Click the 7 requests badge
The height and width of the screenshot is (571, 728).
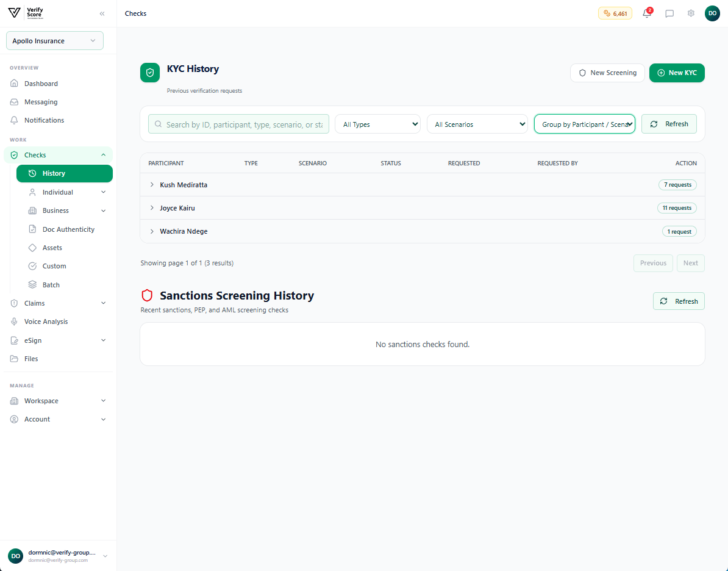(x=677, y=185)
